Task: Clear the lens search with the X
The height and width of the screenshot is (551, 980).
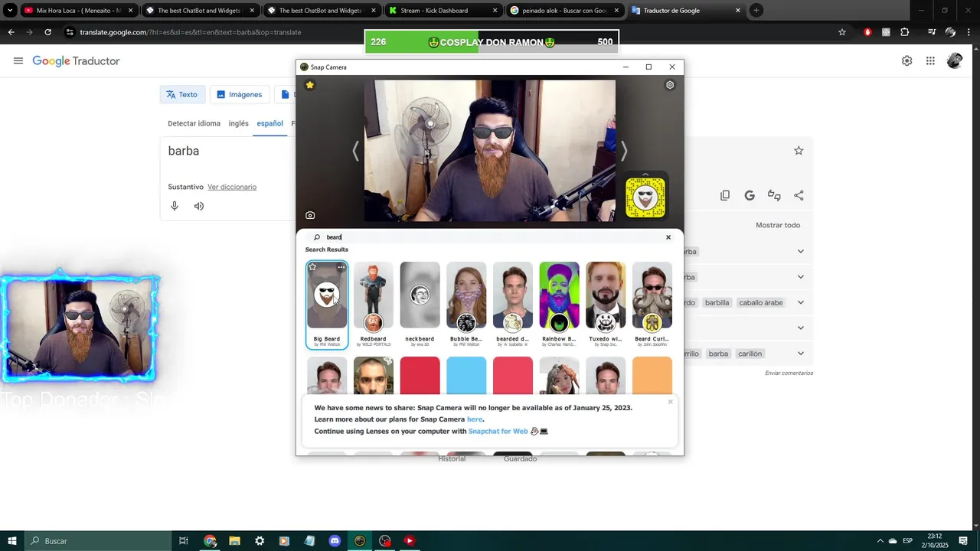Action: tap(668, 237)
